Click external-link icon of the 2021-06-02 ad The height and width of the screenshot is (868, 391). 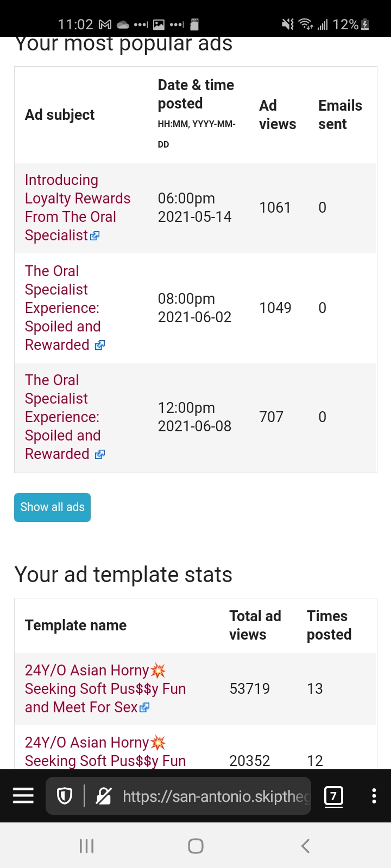click(x=100, y=346)
